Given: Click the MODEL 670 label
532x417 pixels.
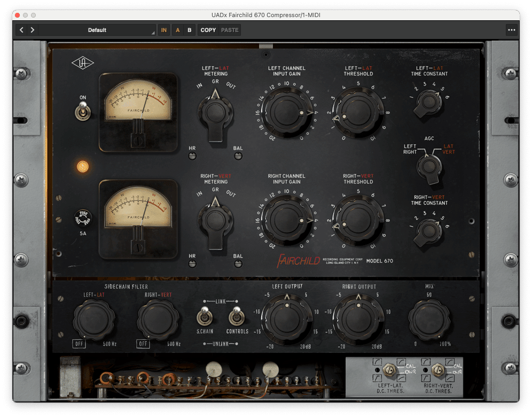Looking at the screenshot, I should [380, 261].
